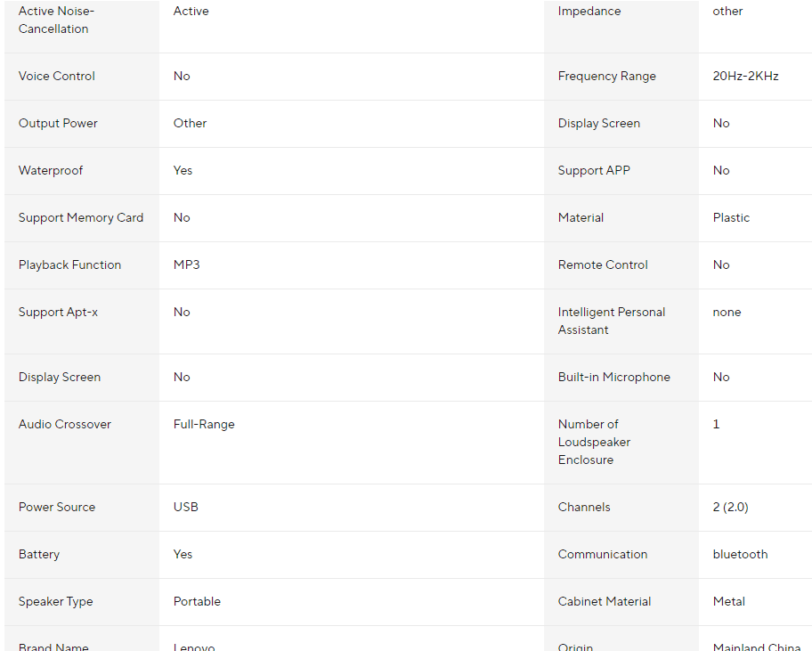Click the Output Power value Other
Viewport: 812px width, 651px height.
coord(190,123)
